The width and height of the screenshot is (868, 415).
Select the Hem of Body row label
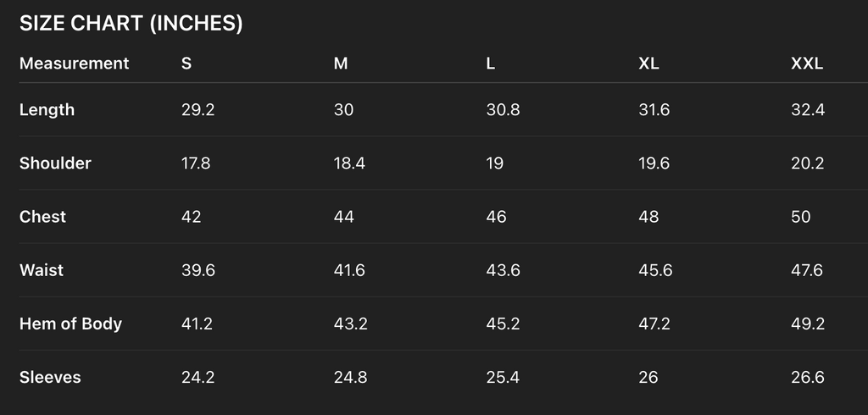[70, 324]
